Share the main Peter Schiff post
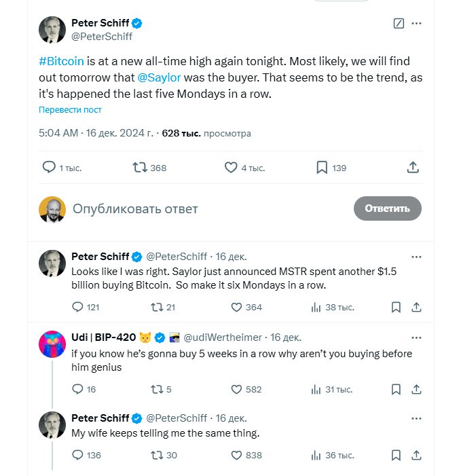 [x=413, y=167]
